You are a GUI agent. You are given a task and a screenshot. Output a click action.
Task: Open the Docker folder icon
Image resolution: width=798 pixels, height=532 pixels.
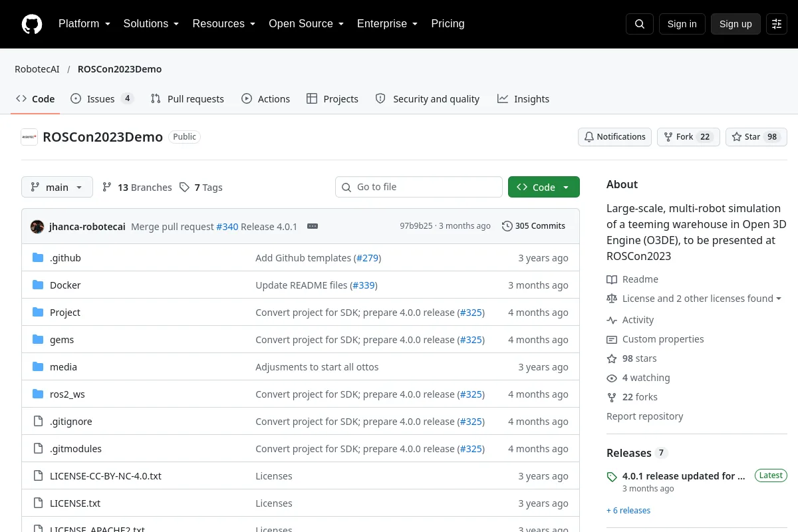(38, 285)
